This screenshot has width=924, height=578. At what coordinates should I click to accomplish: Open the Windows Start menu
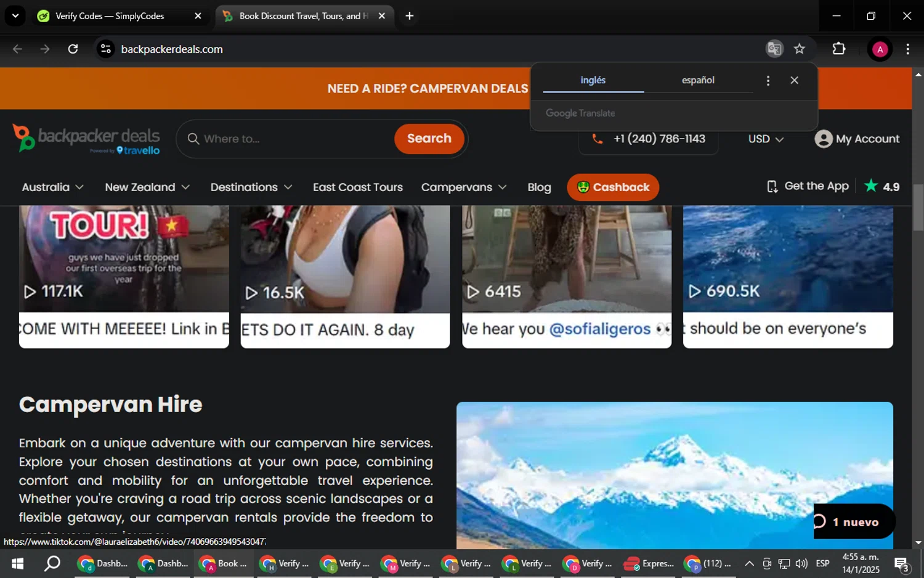17,563
